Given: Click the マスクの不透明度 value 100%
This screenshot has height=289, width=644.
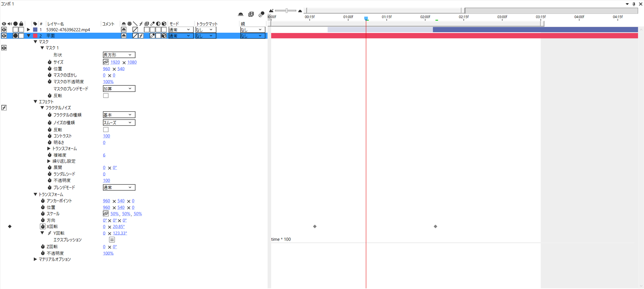Looking at the screenshot, I should [108, 82].
